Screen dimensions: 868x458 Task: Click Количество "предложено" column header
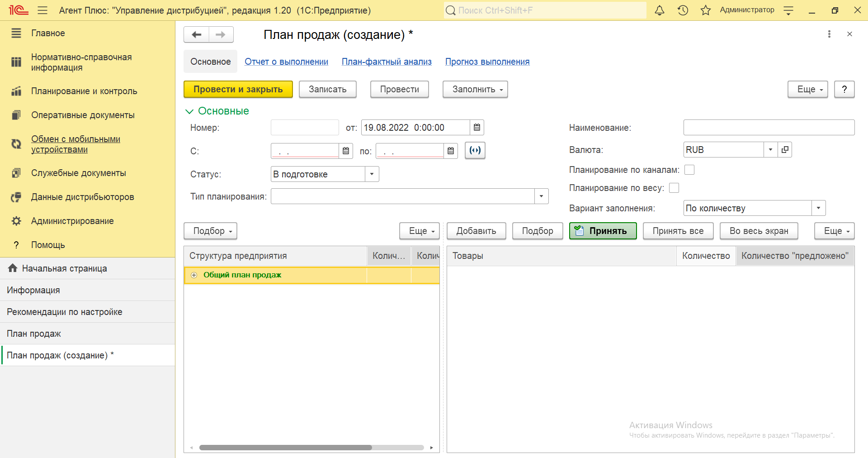795,256
